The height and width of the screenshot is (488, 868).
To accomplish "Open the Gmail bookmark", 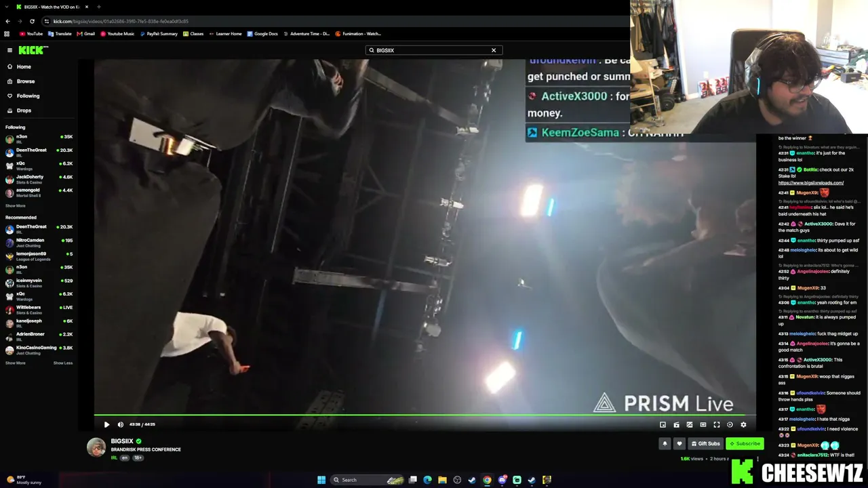I will (86, 33).
